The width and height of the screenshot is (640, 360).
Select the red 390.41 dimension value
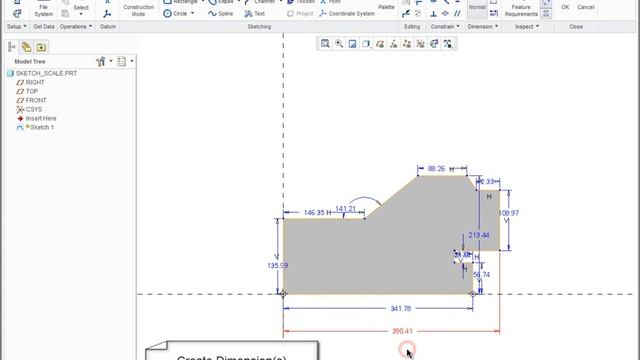click(x=402, y=331)
